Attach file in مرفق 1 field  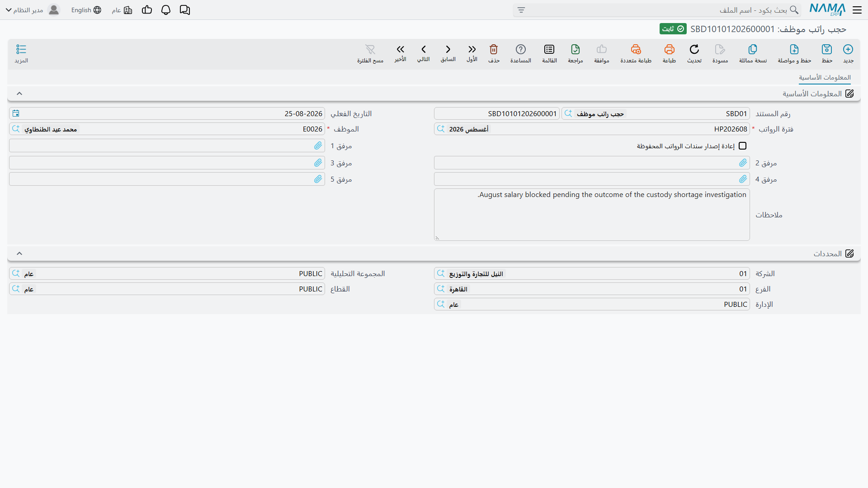pos(318,145)
